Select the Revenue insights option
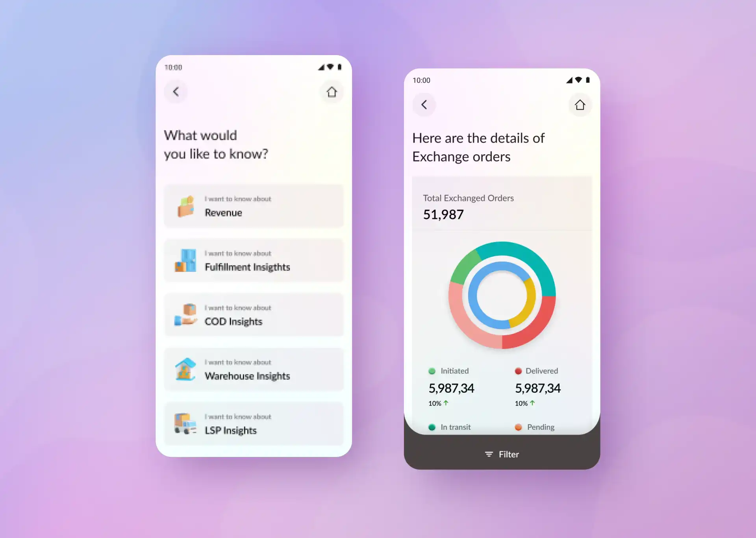This screenshot has height=538, width=756. (x=253, y=207)
